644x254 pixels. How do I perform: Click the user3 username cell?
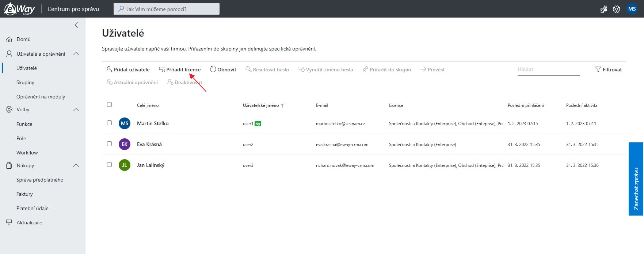point(248,165)
